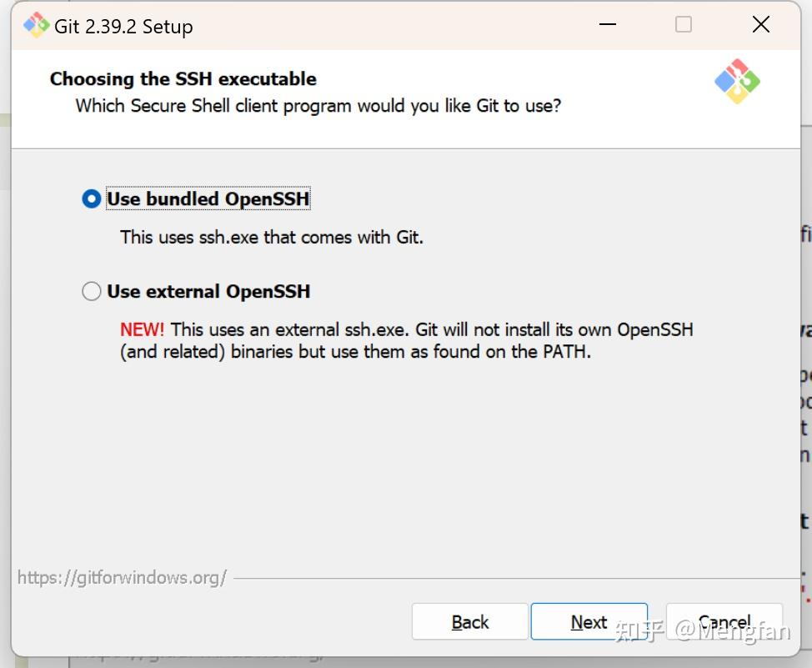
Task: Click the Git icon in the title bar
Action: (x=36, y=26)
